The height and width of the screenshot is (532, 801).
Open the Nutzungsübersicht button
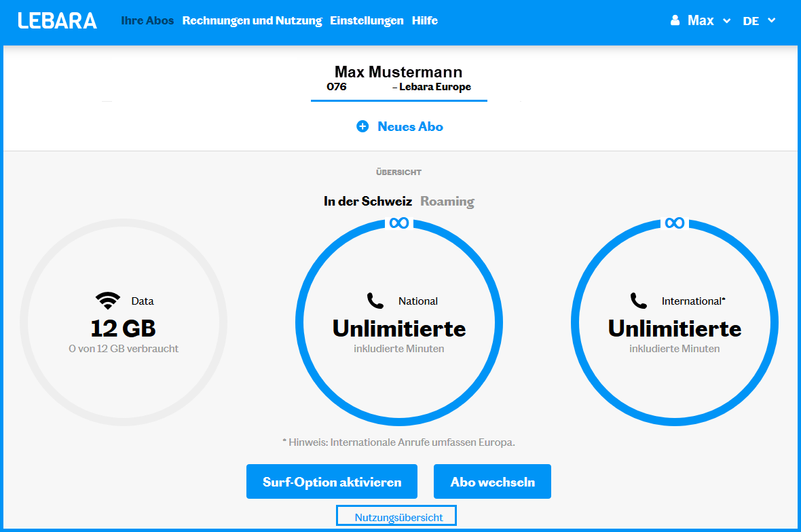[x=396, y=516]
